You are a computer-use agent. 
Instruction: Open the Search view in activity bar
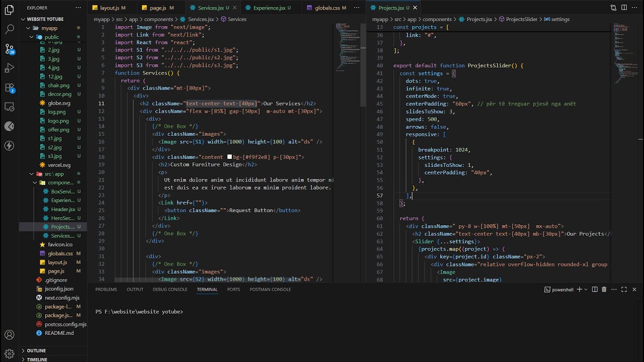[10, 30]
